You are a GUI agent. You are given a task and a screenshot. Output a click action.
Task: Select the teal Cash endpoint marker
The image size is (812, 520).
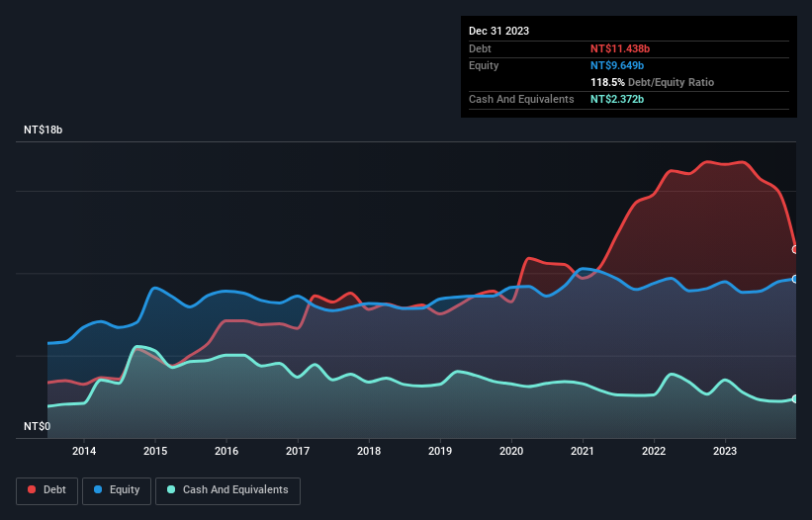click(795, 398)
